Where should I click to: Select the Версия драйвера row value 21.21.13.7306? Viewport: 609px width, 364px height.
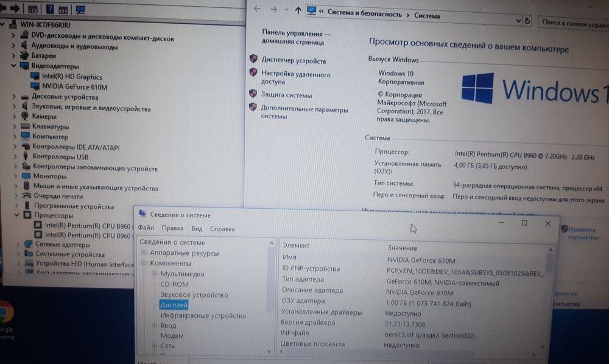click(x=405, y=324)
